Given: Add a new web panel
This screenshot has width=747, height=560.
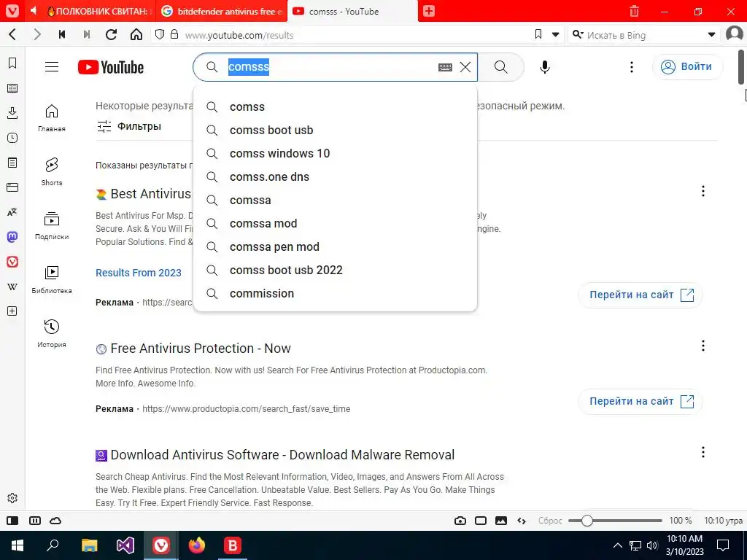Looking at the screenshot, I should click(x=12, y=311).
